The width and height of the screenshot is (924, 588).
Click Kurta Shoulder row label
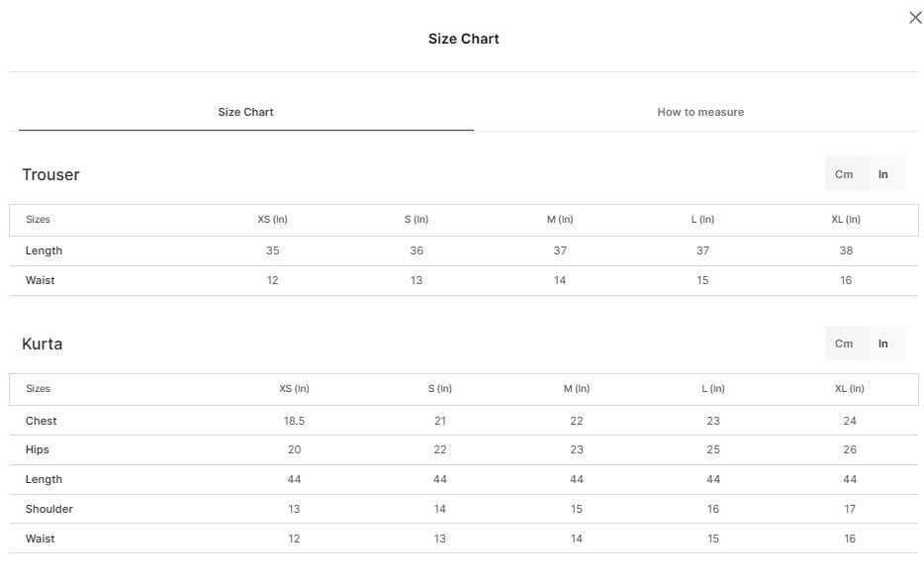click(48, 509)
